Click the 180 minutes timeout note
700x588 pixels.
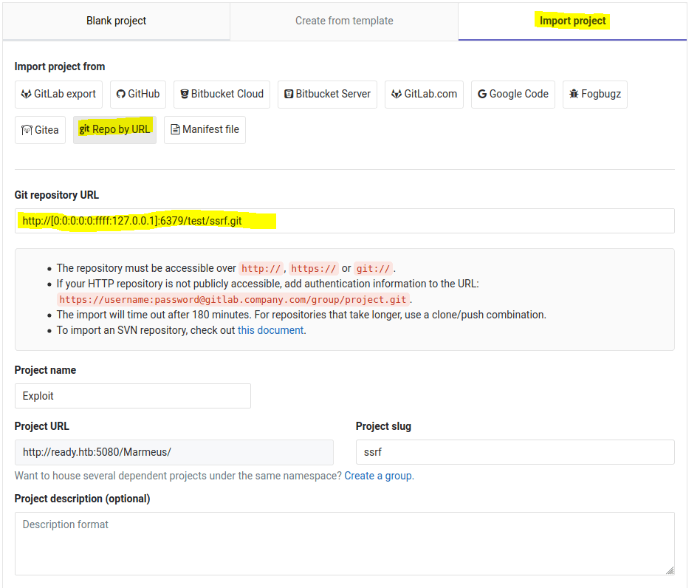[301, 315]
